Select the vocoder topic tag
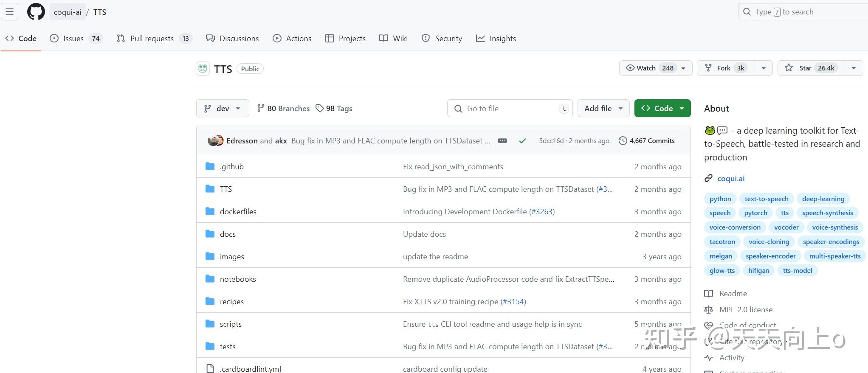868x373 pixels. click(x=786, y=227)
